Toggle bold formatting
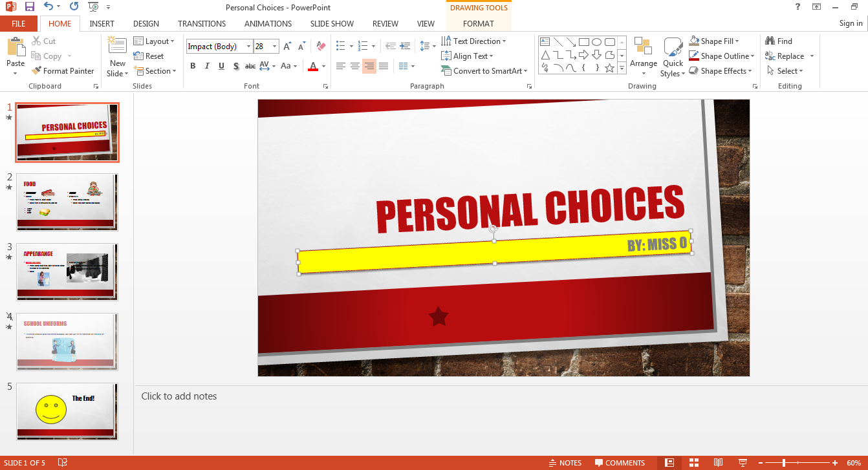868x470 pixels. click(193, 66)
